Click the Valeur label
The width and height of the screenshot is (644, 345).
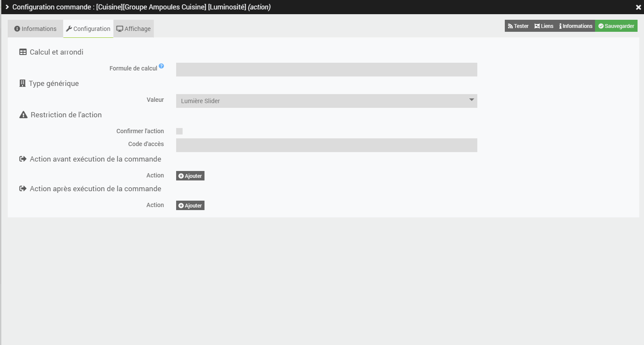click(156, 100)
